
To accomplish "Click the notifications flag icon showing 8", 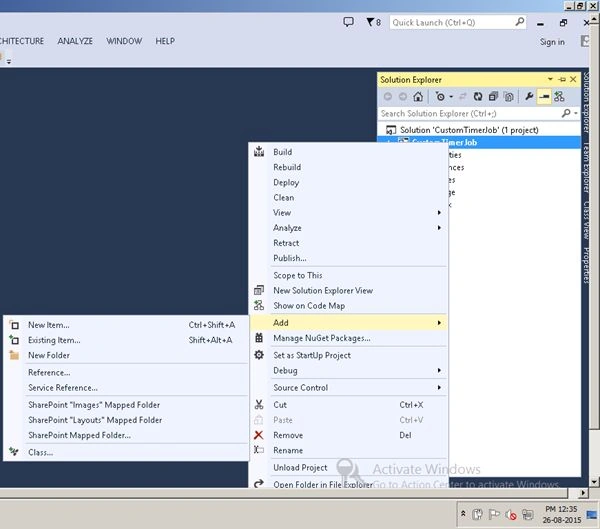I will pyautogui.click(x=373, y=22).
